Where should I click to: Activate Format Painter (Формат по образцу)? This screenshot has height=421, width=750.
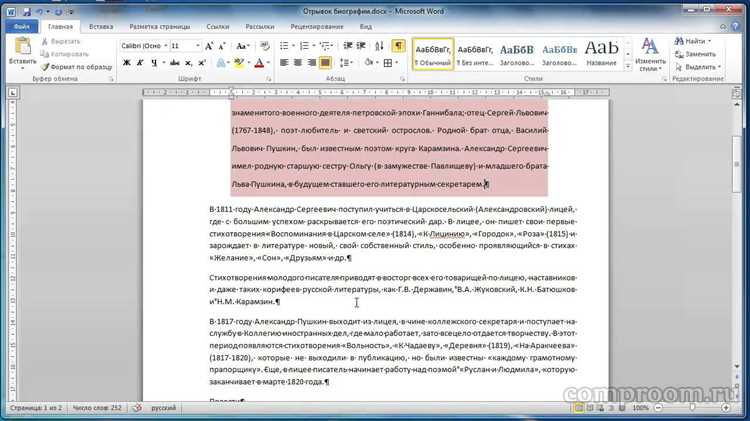tap(76, 67)
